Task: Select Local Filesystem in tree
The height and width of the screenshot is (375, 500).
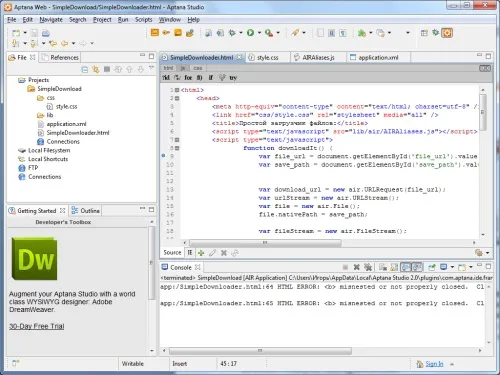Action: click(49, 150)
